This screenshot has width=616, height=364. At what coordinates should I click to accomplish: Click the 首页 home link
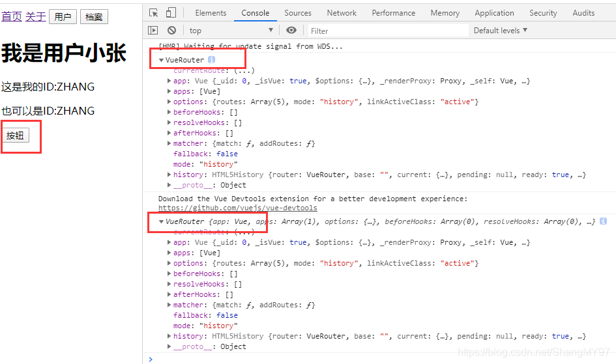pyautogui.click(x=12, y=16)
